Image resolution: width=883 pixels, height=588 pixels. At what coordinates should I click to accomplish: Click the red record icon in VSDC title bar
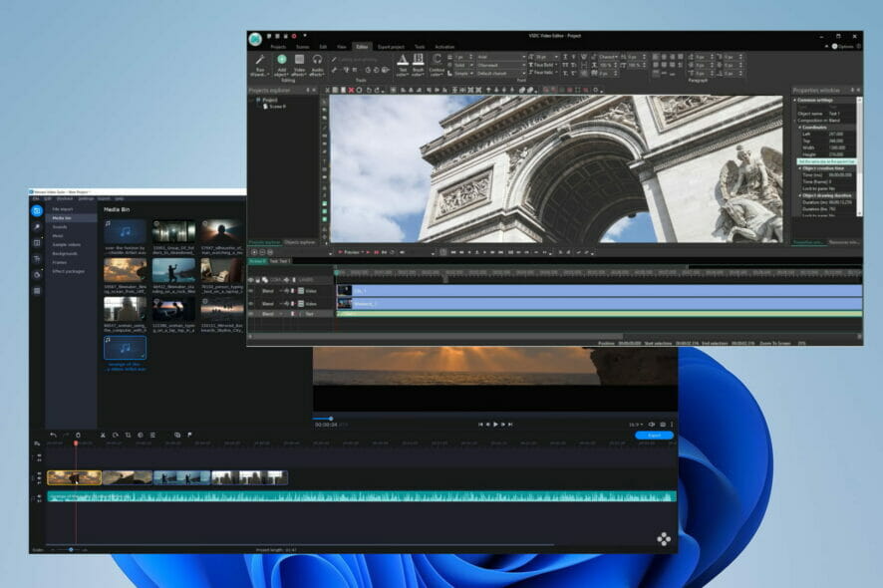point(293,36)
